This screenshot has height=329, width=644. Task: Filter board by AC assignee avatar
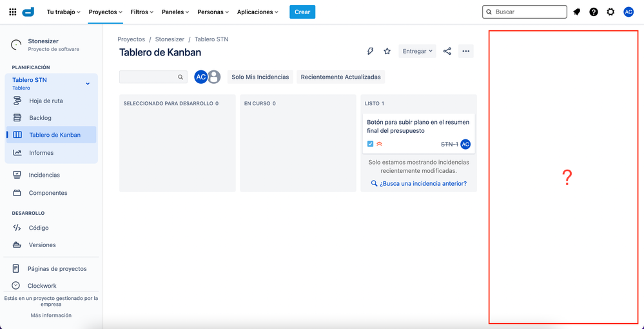click(201, 77)
